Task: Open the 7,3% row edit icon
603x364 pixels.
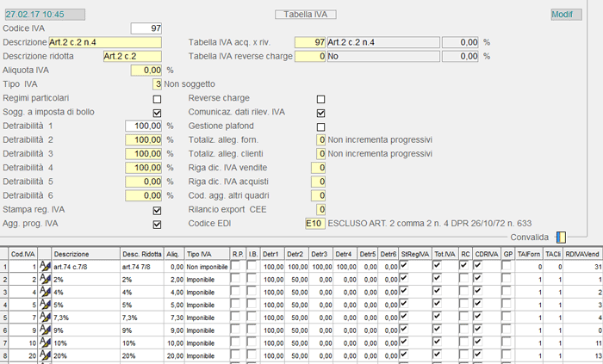Action: click(x=45, y=318)
